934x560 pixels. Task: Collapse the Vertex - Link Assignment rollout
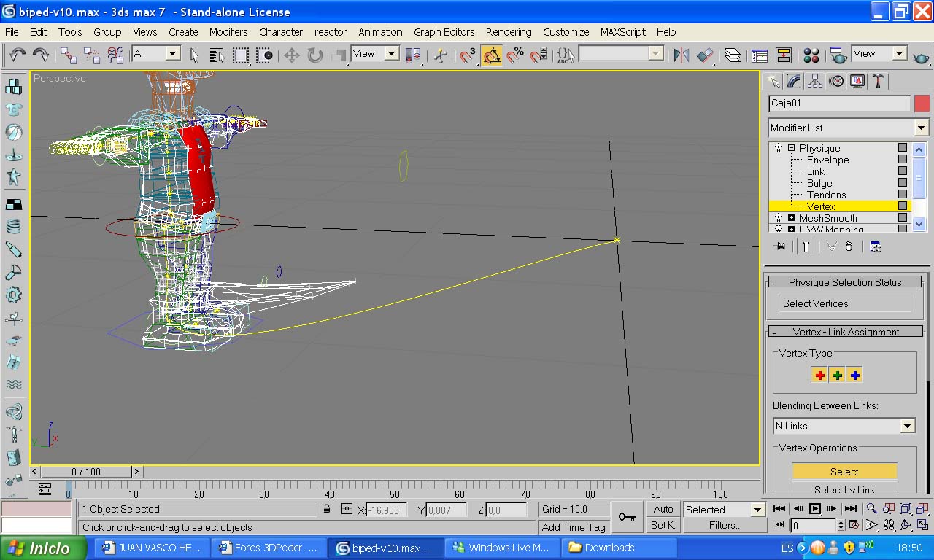tap(845, 332)
